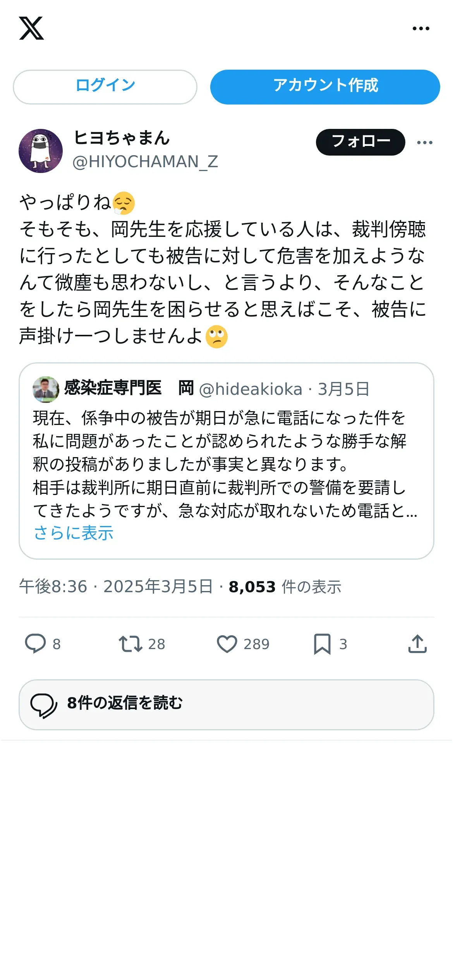
Task: Open the @HIYOCHAMAN_Z handle link
Action: coord(145,162)
